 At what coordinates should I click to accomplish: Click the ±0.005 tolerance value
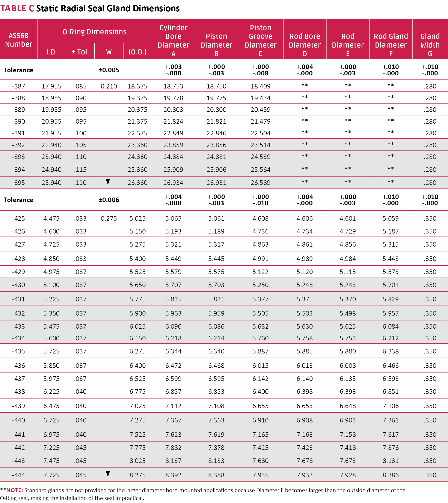click(109, 70)
